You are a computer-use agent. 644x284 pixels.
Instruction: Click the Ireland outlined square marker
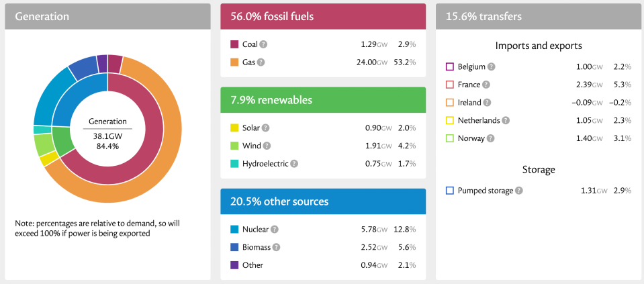coord(450,103)
